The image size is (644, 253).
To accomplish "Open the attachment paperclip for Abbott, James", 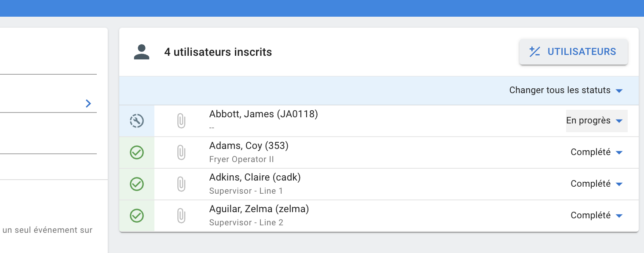I will pyautogui.click(x=181, y=121).
